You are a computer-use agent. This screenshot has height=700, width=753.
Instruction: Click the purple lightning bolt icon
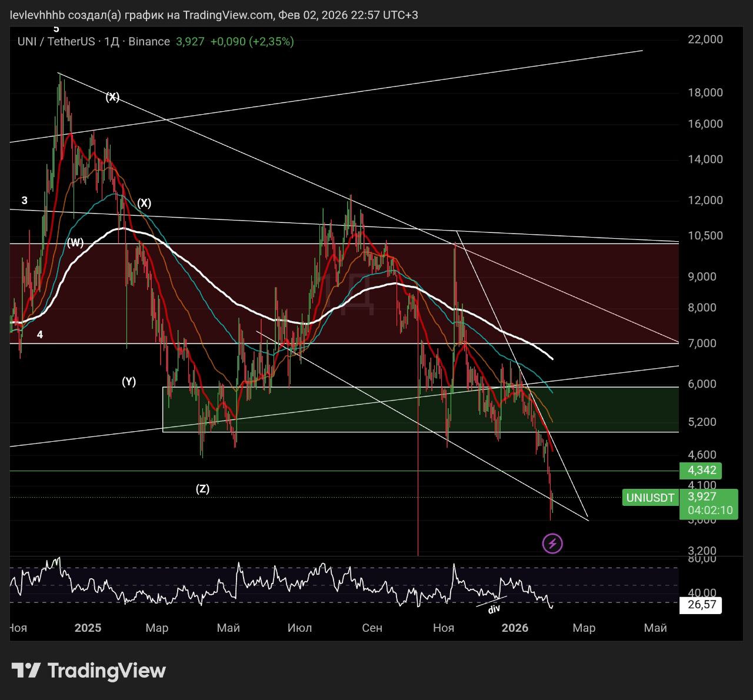pyautogui.click(x=552, y=544)
